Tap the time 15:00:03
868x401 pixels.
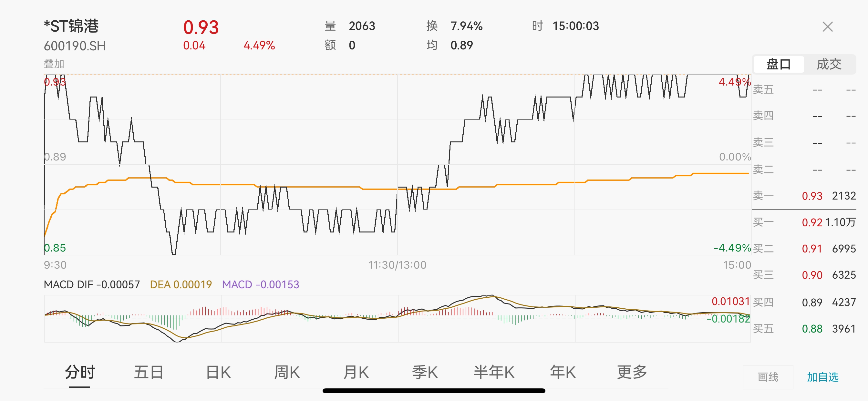[575, 26]
